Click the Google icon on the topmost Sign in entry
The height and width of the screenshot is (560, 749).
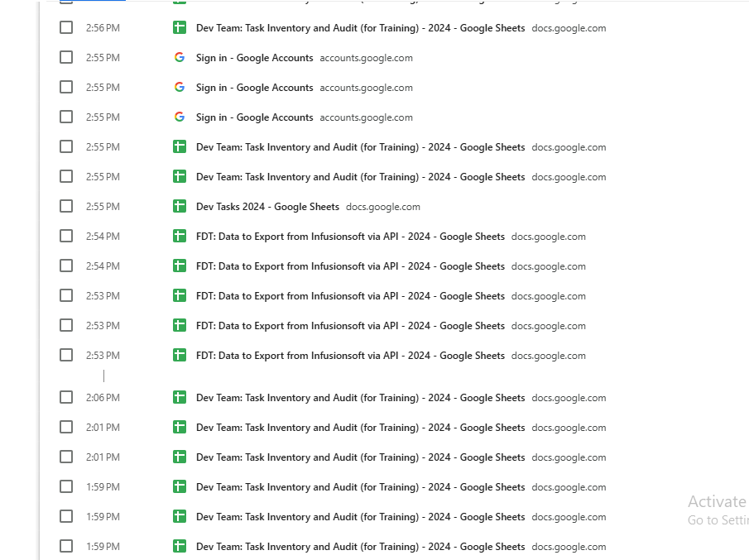[x=180, y=58]
